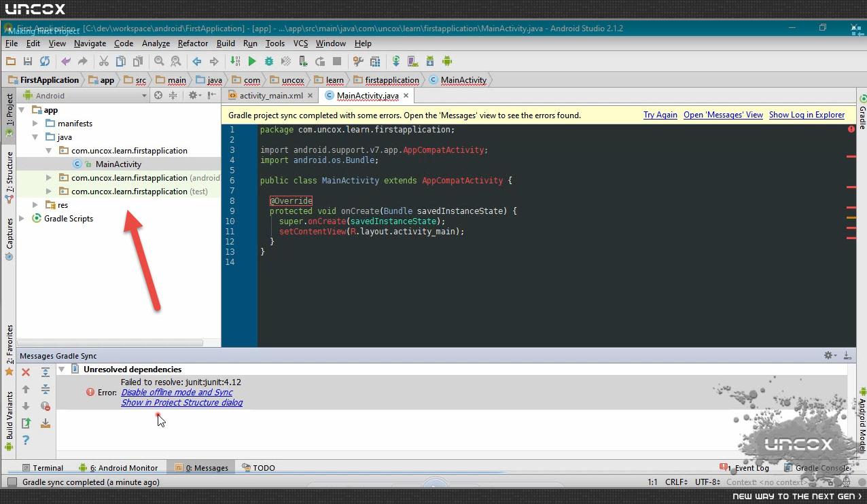Viewport: 867px width, 504px height.
Task: Expand the androidTest package node
Action: point(49,178)
